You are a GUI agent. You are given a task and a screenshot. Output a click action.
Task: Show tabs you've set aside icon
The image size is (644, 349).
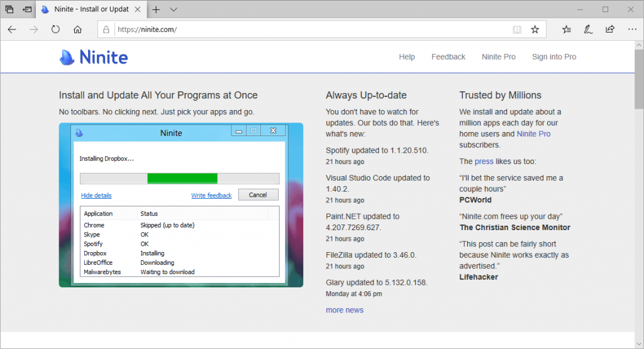pyautogui.click(x=9, y=9)
